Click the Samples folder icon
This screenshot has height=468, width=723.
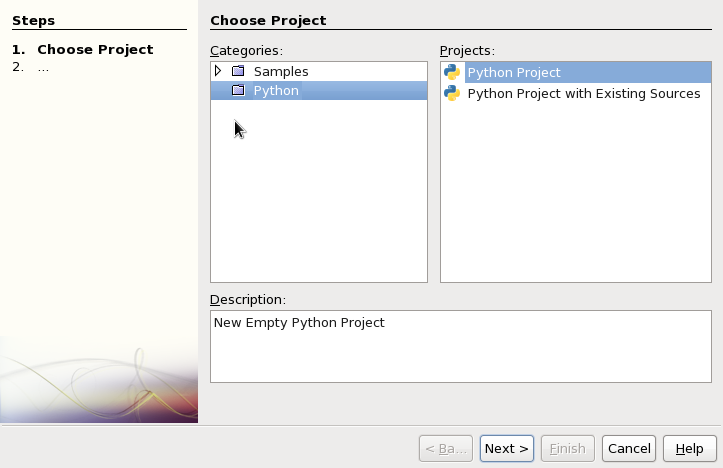point(238,71)
